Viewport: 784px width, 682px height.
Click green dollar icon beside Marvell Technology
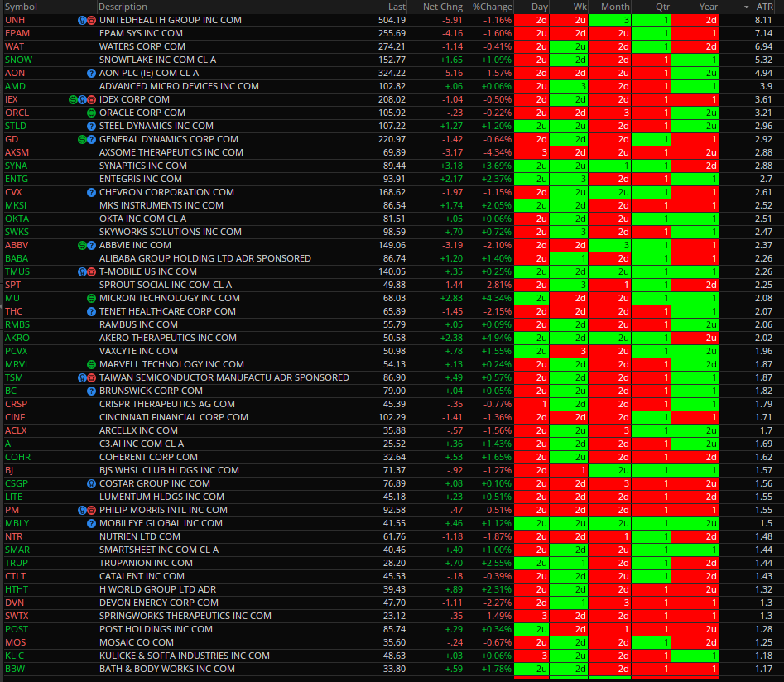pyautogui.click(x=92, y=365)
